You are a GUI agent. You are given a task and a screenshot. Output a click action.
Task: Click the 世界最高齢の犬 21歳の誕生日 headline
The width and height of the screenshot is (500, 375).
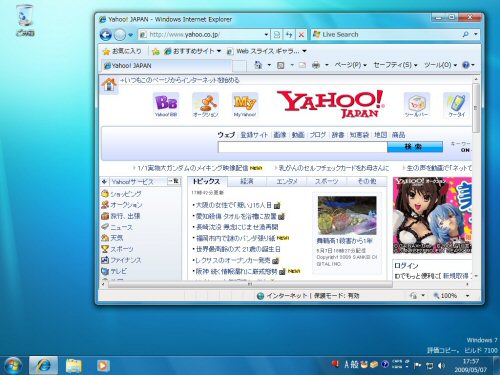pyautogui.click(x=238, y=249)
